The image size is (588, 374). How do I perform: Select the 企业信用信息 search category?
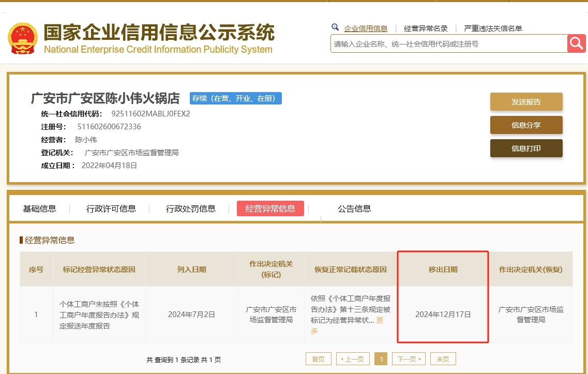click(x=366, y=28)
